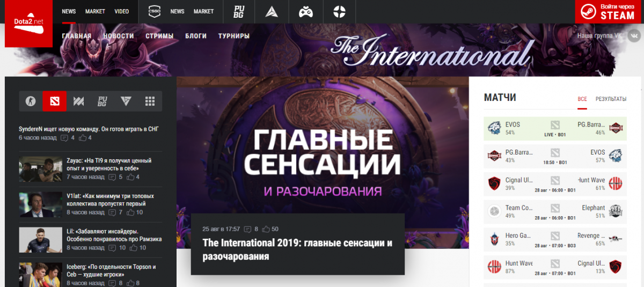This screenshot has width=644, height=287.
Task: Like the SyndereN news item via the thumbs-up icon
Action: click(83, 138)
